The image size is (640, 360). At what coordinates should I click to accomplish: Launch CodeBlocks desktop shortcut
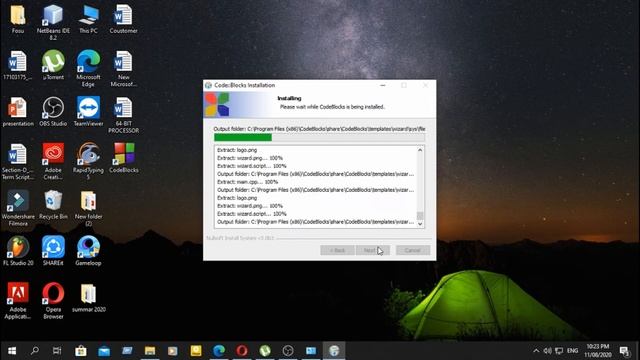(x=124, y=158)
